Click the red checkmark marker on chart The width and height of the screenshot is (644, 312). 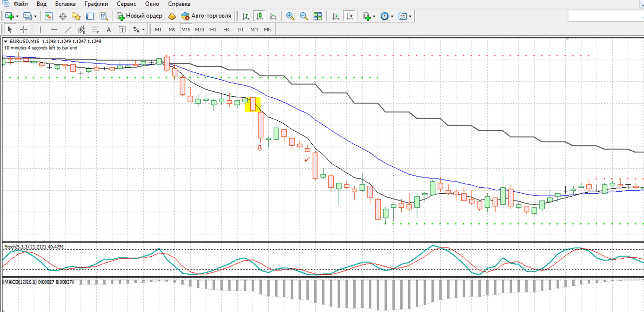pos(307,160)
